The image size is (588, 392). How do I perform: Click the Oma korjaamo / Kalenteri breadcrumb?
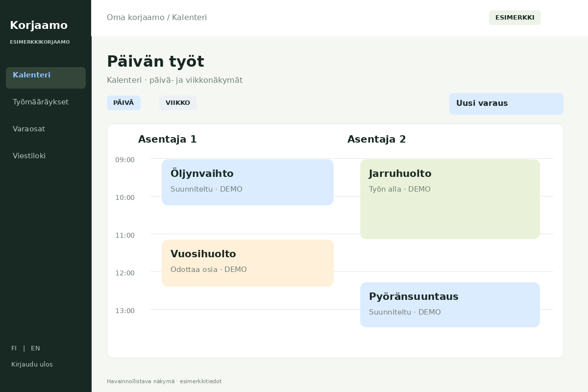(157, 18)
